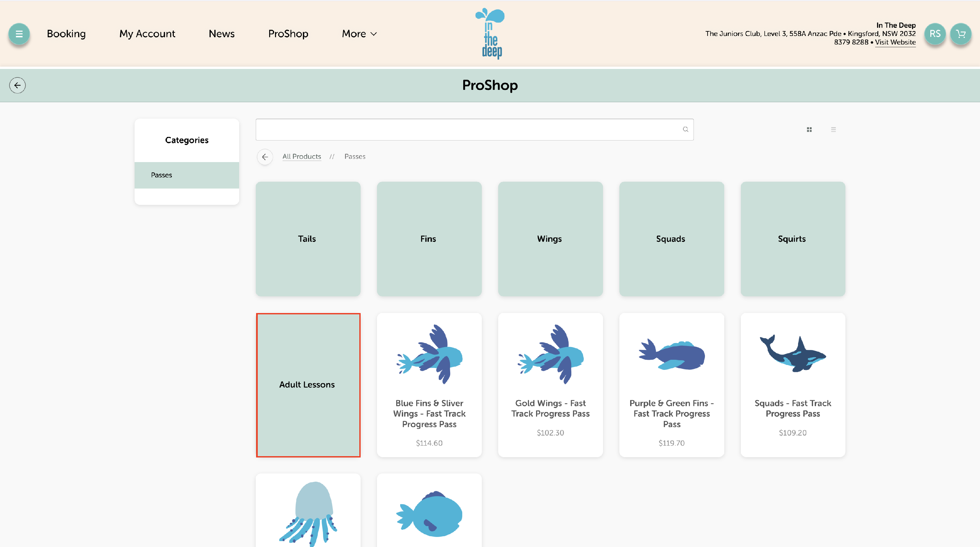Expand the More dropdown menu
The width and height of the screenshot is (980, 547).
click(x=359, y=34)
